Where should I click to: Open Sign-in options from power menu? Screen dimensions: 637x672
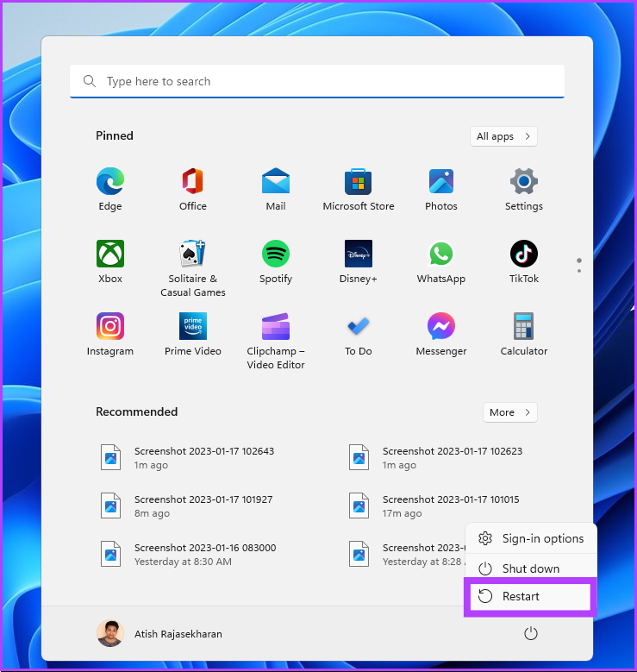[x=530, y=538]
